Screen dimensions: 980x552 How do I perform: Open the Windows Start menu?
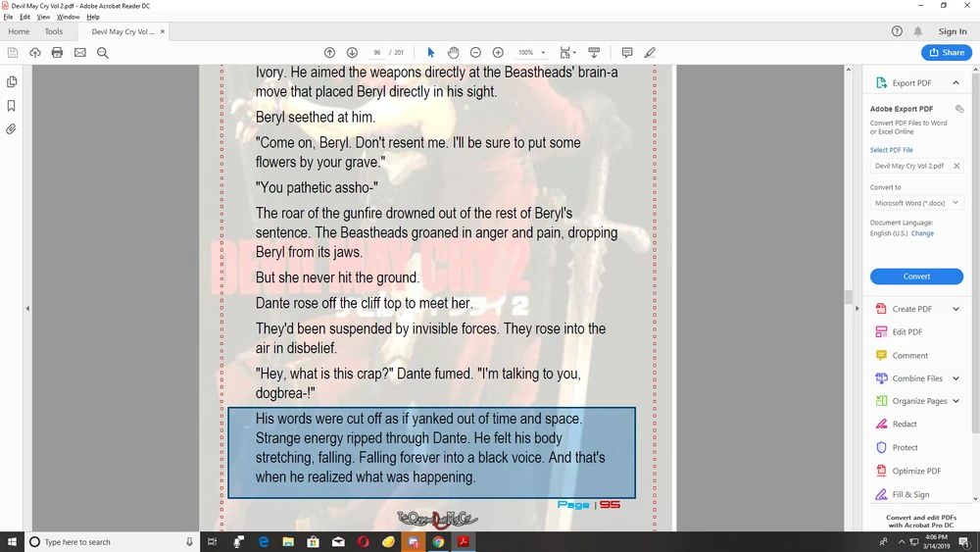pos(12,541)
